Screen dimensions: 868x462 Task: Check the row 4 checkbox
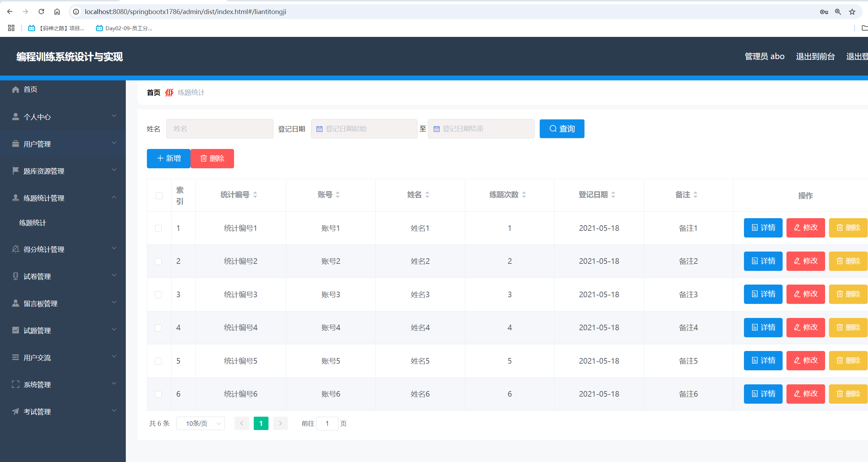click(158, 328)
